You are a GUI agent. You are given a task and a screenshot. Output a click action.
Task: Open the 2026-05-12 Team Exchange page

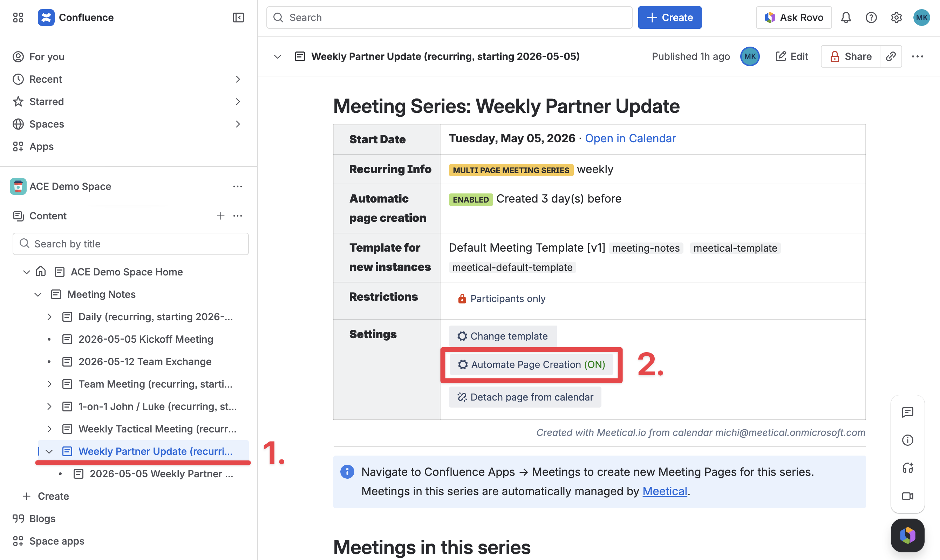click(x=145, y=362)
